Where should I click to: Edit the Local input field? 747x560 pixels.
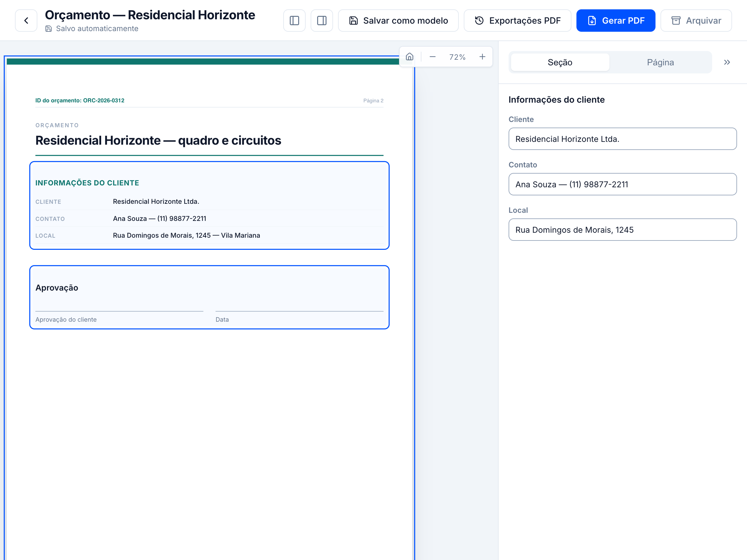[x=622, y=230]
